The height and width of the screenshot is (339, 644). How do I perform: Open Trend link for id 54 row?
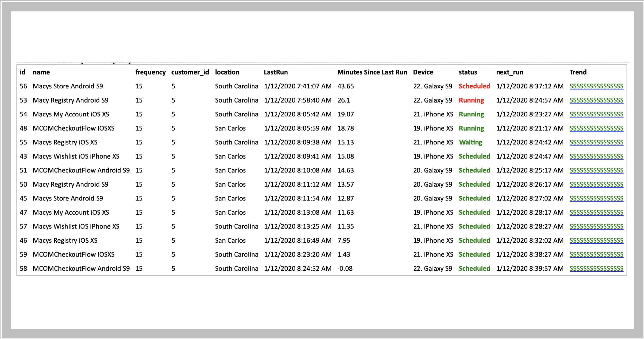[x=596, y=114]
